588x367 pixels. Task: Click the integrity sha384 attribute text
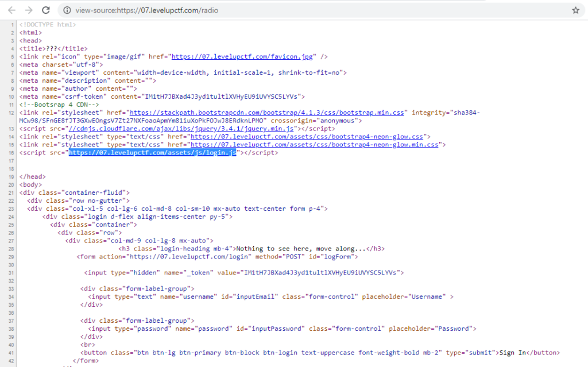pos(249,117)
